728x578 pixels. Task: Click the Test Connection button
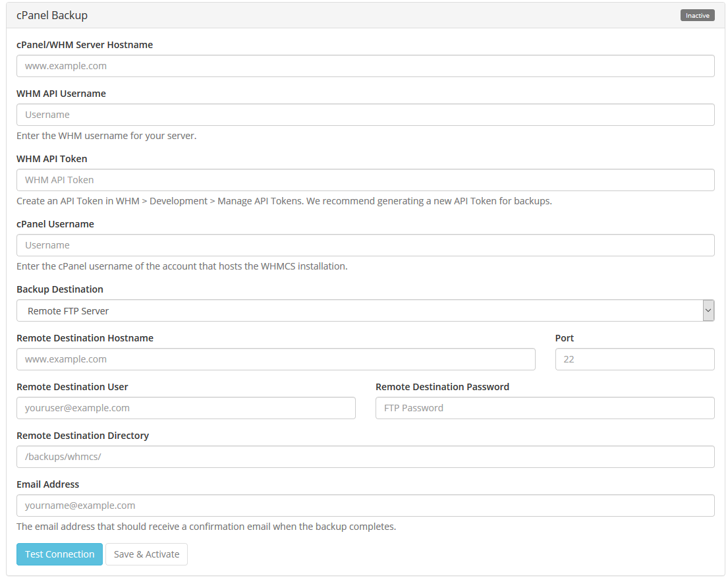tap(59, 554)
